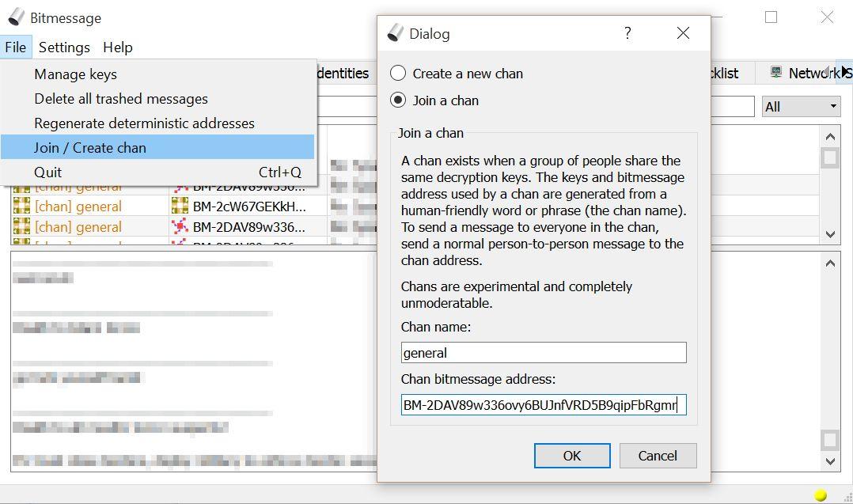The height and width of the screenshot is (504, 853).
Task: Cancel the chan dialog
Action: pos(658,456)
